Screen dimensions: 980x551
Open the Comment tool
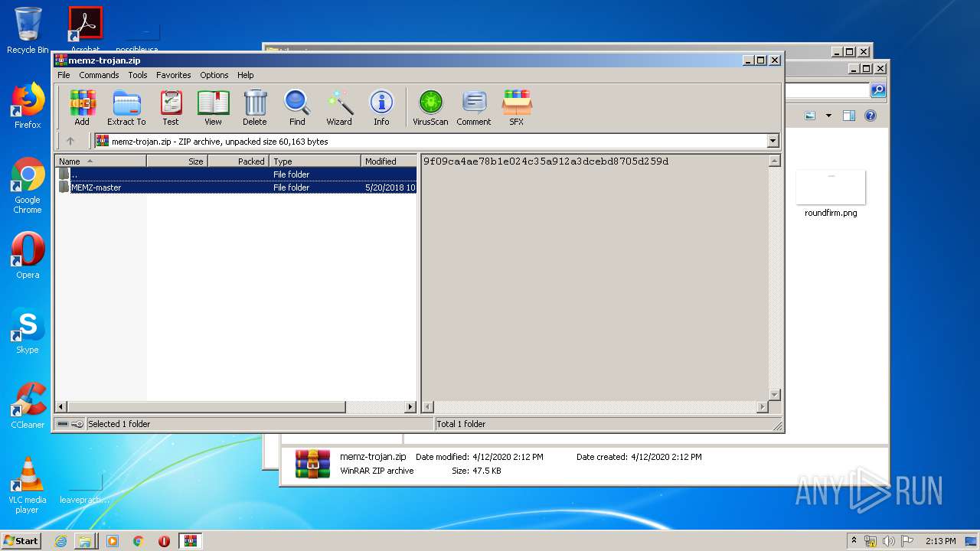click(474, 108)
